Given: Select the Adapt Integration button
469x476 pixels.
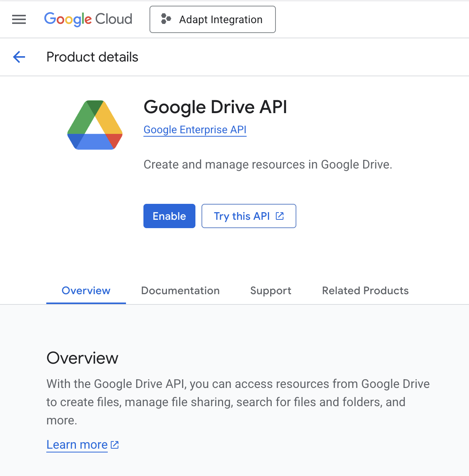Looking at the screenshot, I should coord(212,19).
